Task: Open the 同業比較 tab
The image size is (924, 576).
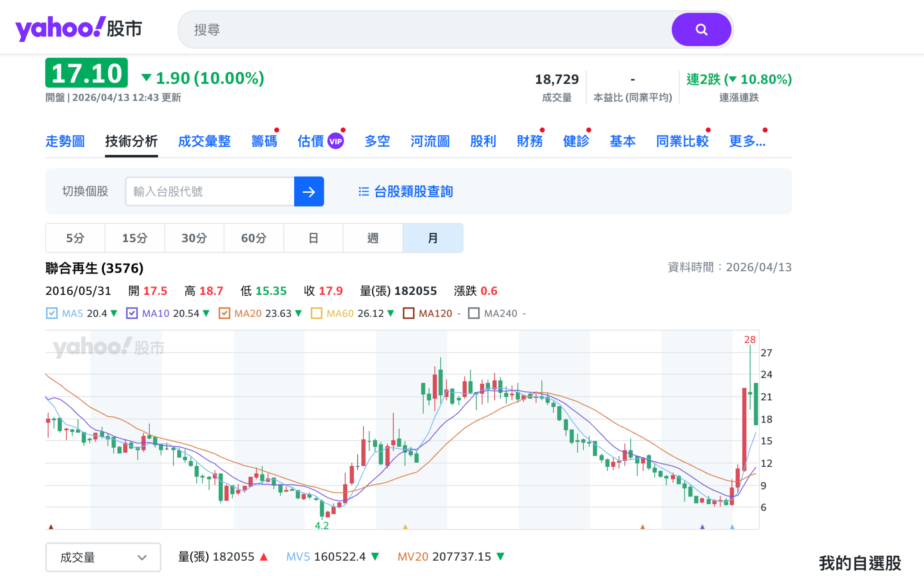Action: click(682, 141)
